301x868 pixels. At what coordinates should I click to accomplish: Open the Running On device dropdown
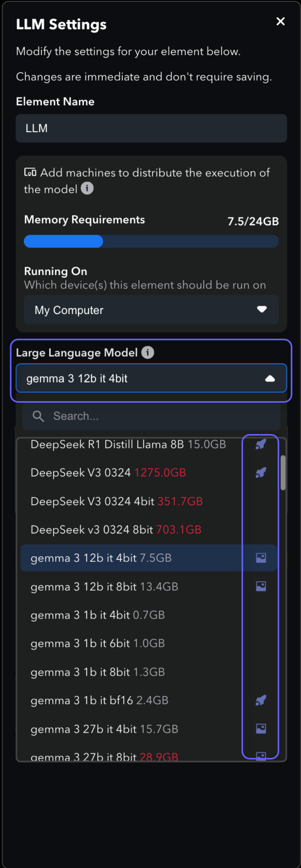151,310
